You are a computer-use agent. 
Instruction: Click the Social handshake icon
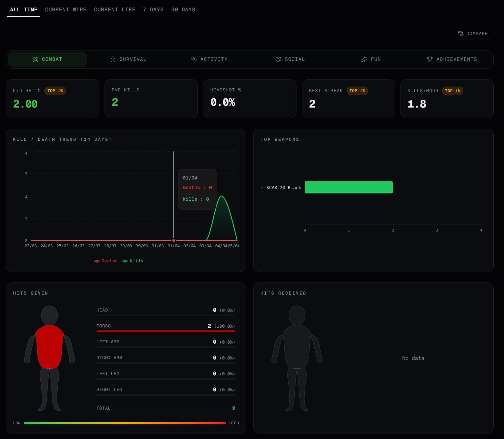[x=278, y=59]
